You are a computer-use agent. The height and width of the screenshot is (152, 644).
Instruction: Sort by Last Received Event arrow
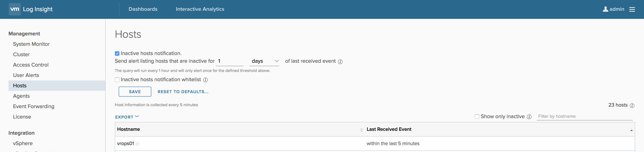pos(631,130)
